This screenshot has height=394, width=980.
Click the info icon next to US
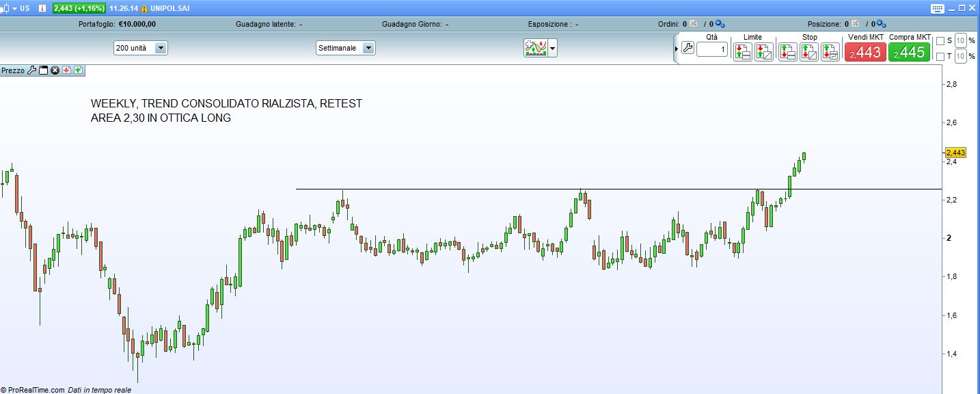(42, 8)
